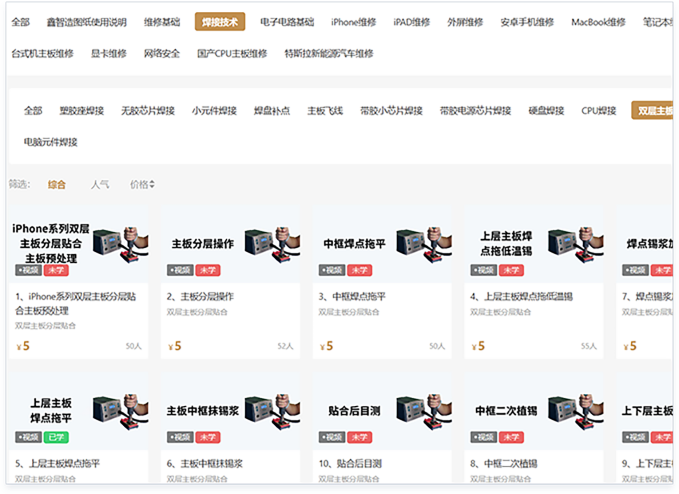Filter by CPU焊接 subcategory
This screenshot has width=679, height=494.
[599, 111]
